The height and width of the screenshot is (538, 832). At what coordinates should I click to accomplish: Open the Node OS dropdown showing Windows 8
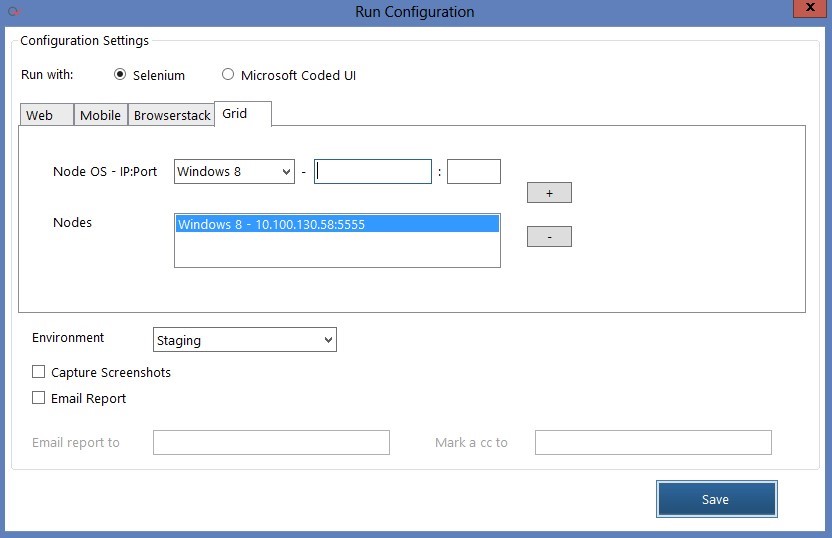[235, 171]
